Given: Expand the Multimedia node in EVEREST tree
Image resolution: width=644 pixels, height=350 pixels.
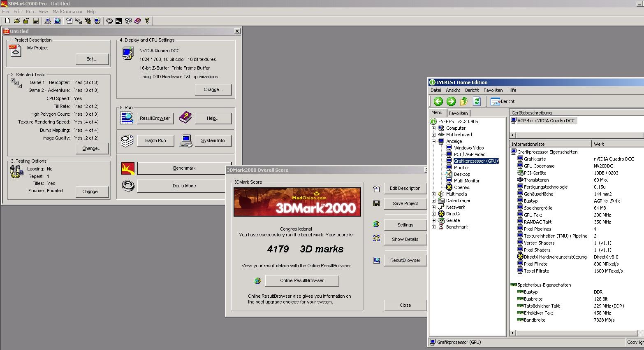Looking at the screenshot, I should pos(433,194).
